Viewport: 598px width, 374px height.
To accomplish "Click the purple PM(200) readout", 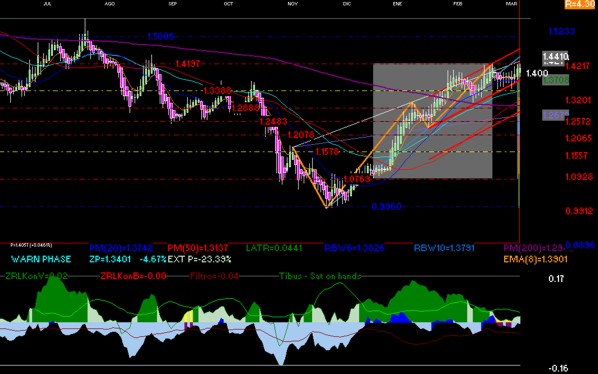I will click(x=533, y=249).
